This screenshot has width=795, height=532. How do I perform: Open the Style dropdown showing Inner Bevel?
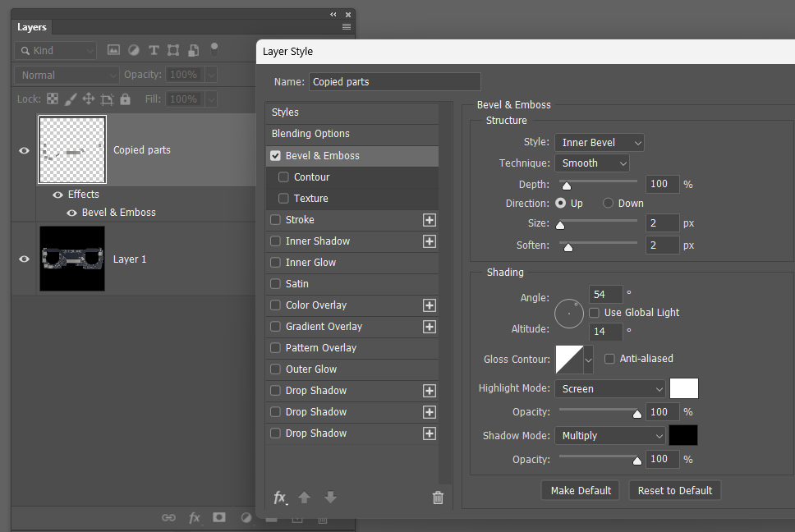(x=599, y=142)
